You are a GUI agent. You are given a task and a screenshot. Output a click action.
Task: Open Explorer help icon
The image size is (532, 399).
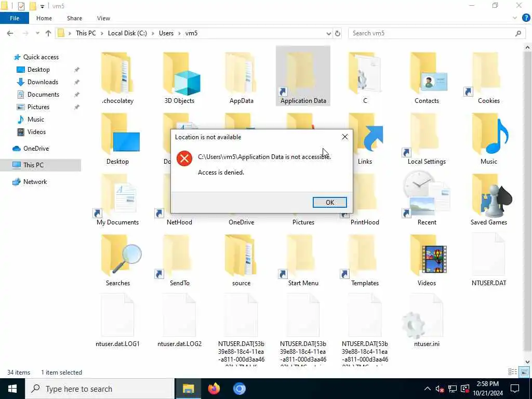(x=526, y=18)
